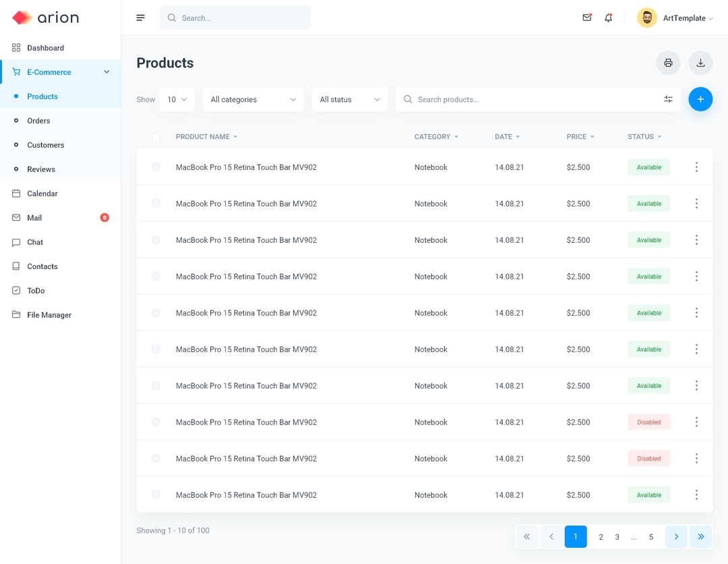Check the first Disabled row checkbox
Image resolution: width=728 pixels, height=564 pixels.
[x=156, y=422]
